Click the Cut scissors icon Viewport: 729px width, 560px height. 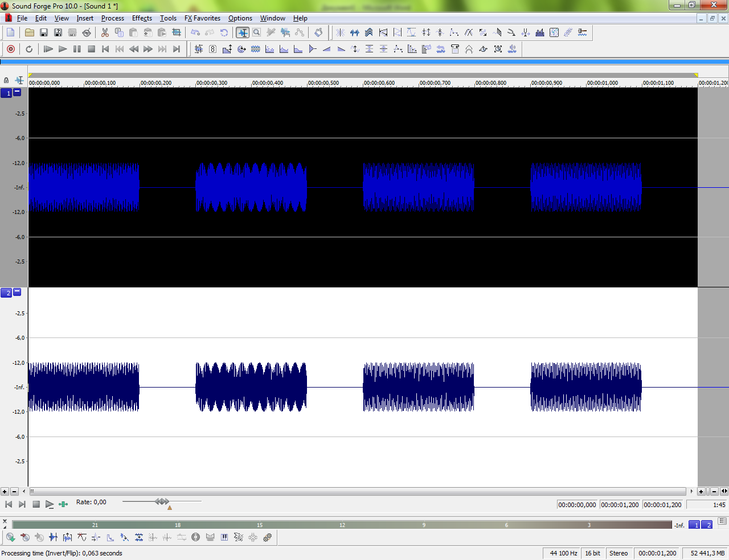point(105,32)
